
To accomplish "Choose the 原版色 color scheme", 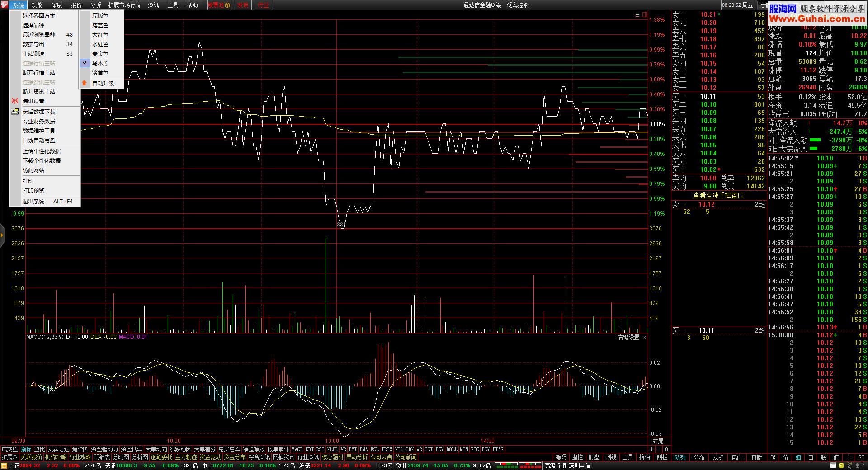I will (x=100, y=15).
